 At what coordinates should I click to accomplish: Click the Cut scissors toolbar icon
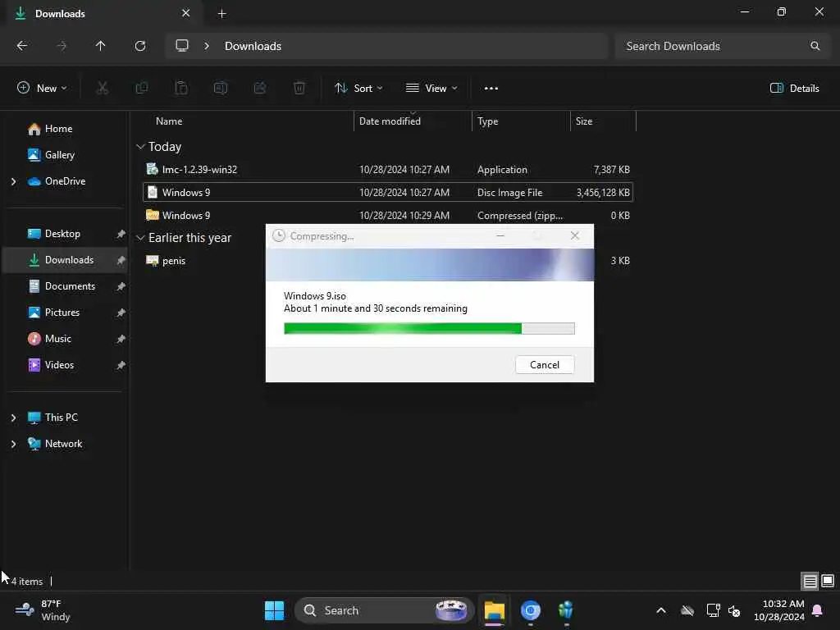[x=102, y=89]
